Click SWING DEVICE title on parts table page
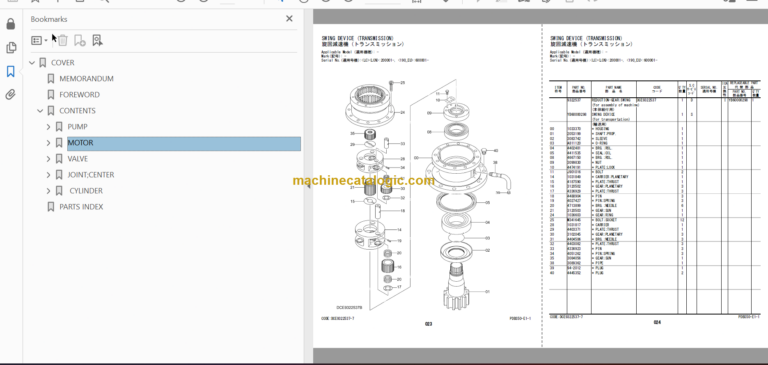The height and width of the screenshot is (365, 768). click(x=586, y=38)
